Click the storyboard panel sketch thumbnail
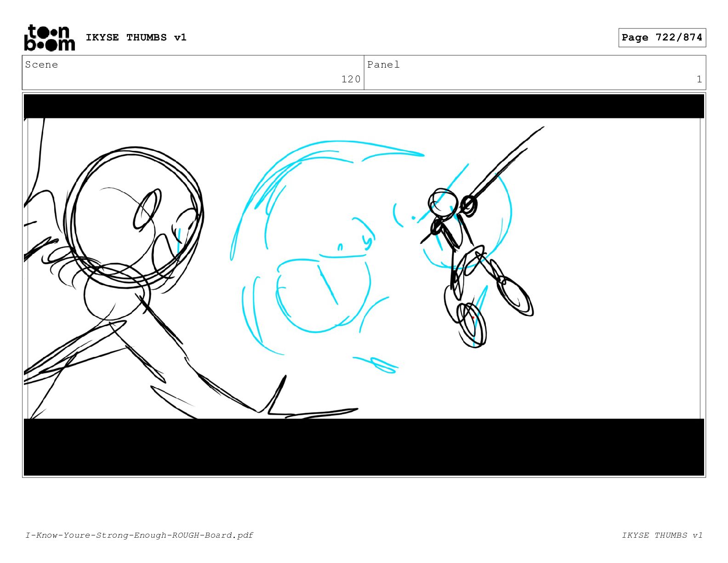This screenshot has width=728, height=563. pyautogui.click(x=364, y=285)
